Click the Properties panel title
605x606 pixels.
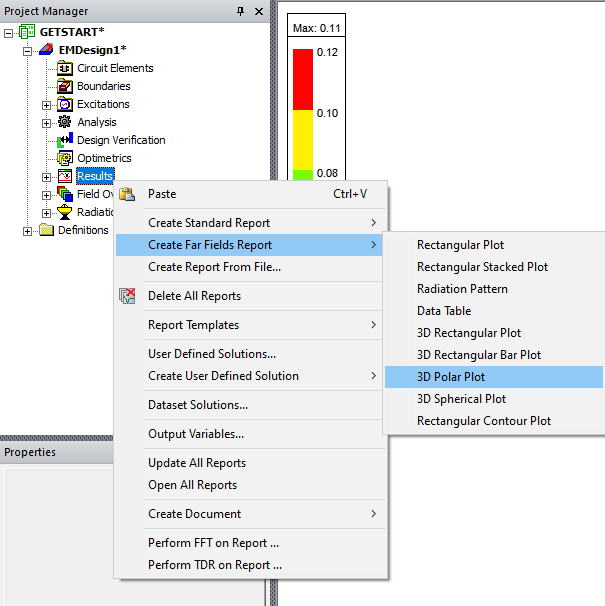pos(30,452)
